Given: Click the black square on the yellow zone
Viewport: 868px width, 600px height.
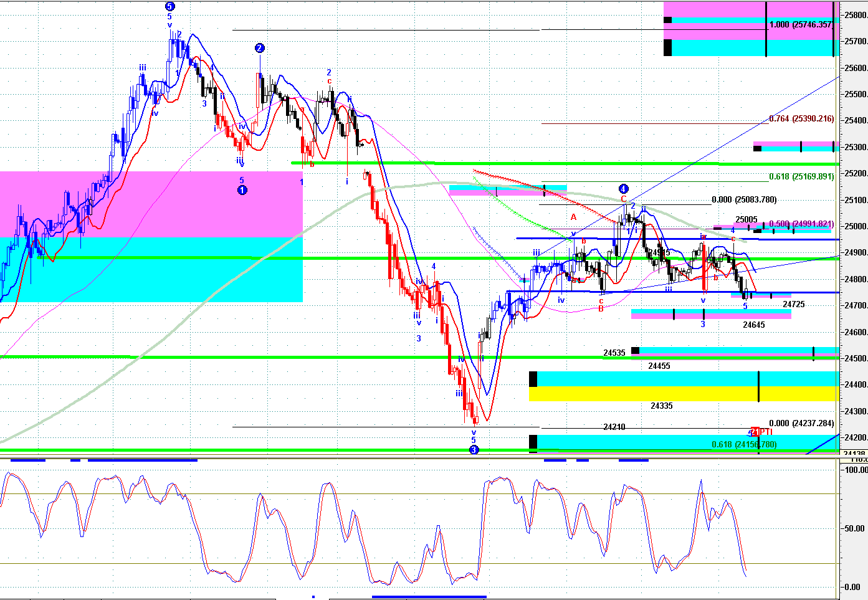Looking at the screenshot, I should 533,379.
